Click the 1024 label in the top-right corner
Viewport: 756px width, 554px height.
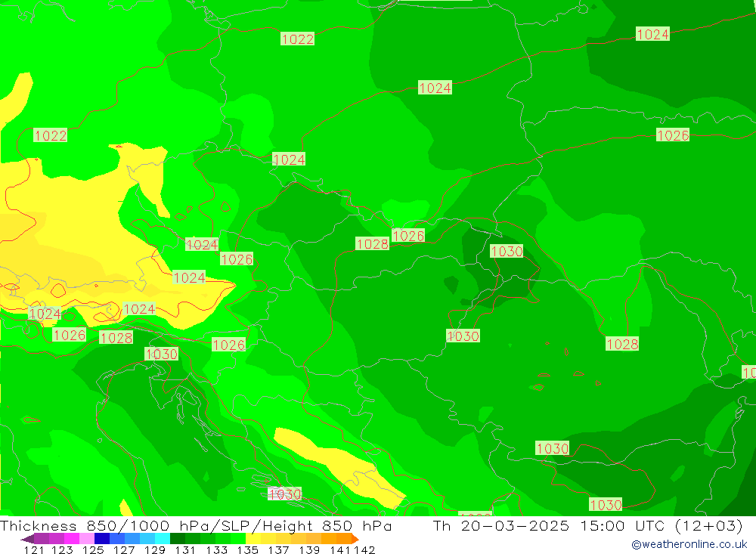[x=653, y=34]
